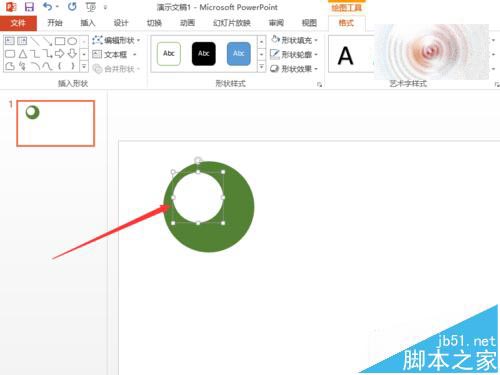Select the right brace shape
Viewport: 500px width, 375px height.
pos(72,66)
